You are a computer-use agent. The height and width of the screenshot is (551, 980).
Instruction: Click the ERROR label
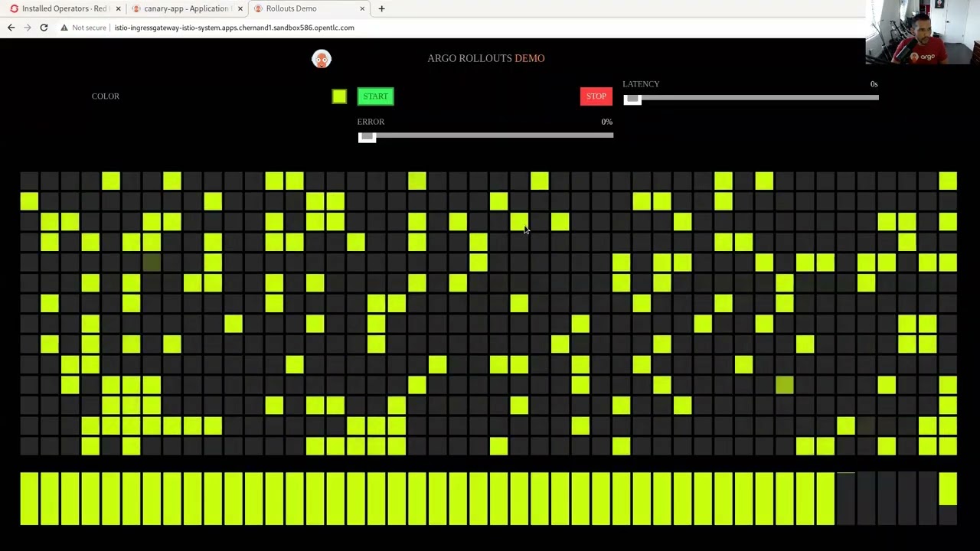tap(371, 122)
